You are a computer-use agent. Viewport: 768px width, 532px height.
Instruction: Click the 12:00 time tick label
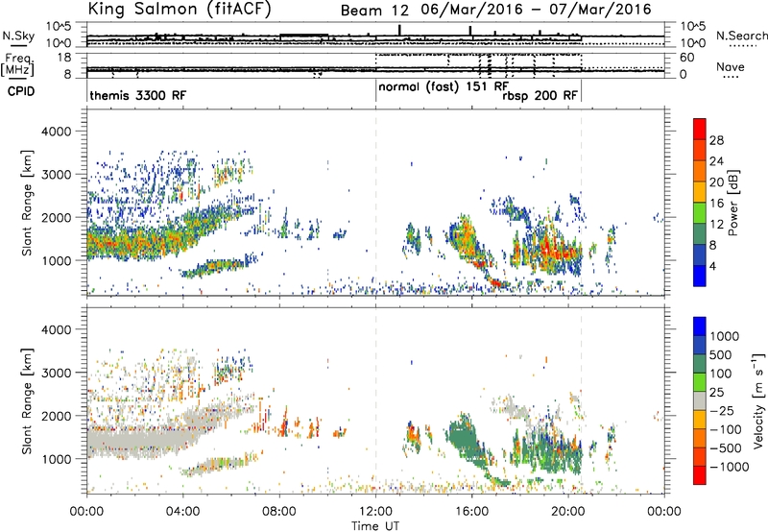point(375,512)
